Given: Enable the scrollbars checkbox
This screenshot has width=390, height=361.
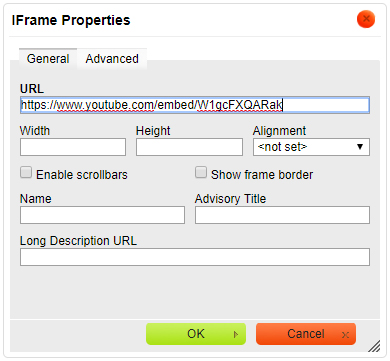Looking at the screenshot, I should click(x=26, y=173).
